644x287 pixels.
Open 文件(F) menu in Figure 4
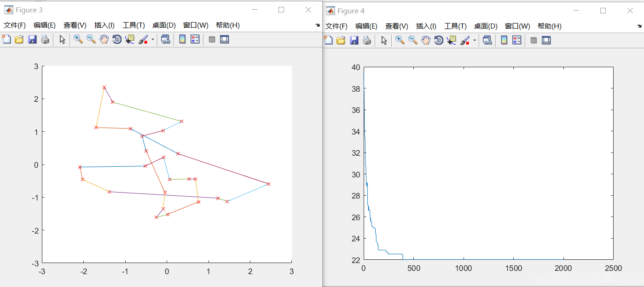(x=337, y=26)
